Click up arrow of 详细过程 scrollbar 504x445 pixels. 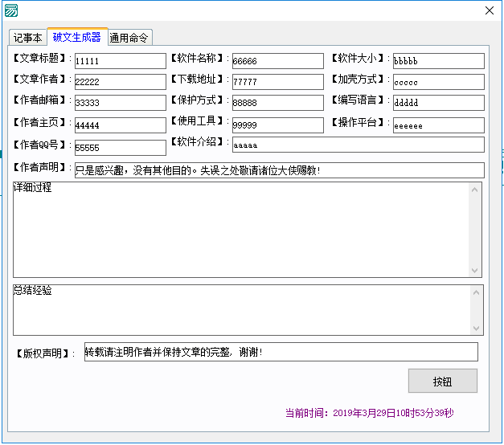point(475,190)
